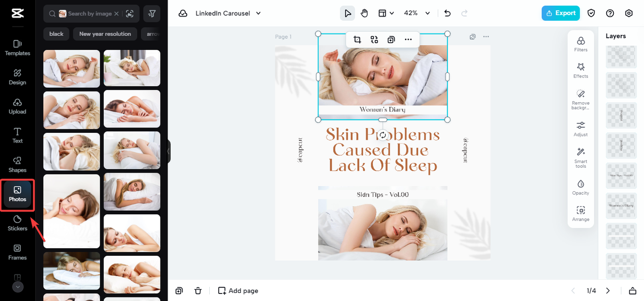Duplicate the selected image from floating toolbar

click(391, 39)
